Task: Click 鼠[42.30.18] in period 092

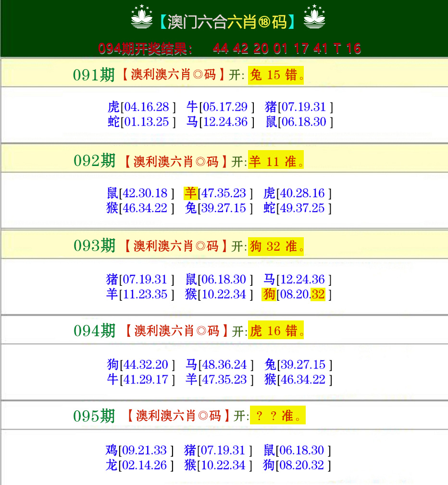Action: tap(140, 193)
